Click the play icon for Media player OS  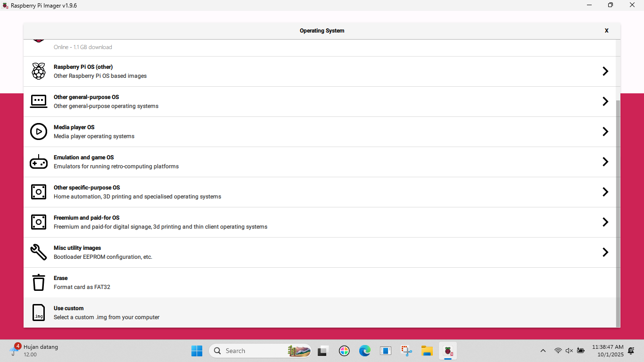(x=39, y=132)
